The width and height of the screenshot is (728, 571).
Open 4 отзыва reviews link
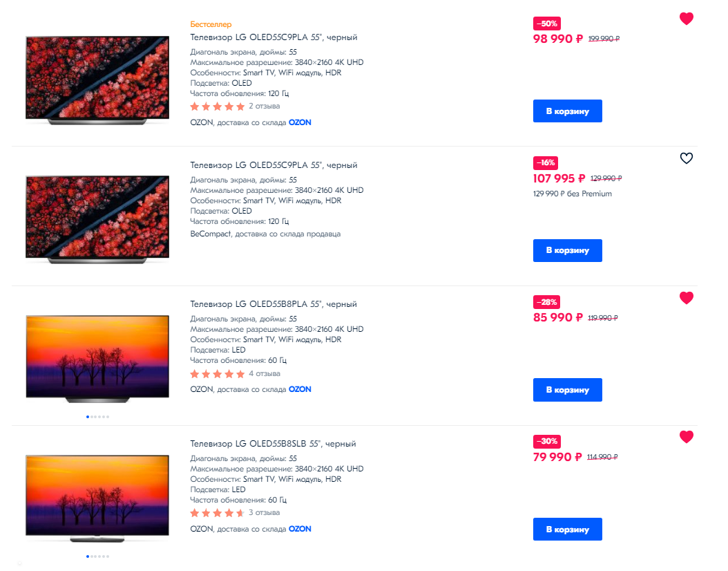[x=264, y=374]
